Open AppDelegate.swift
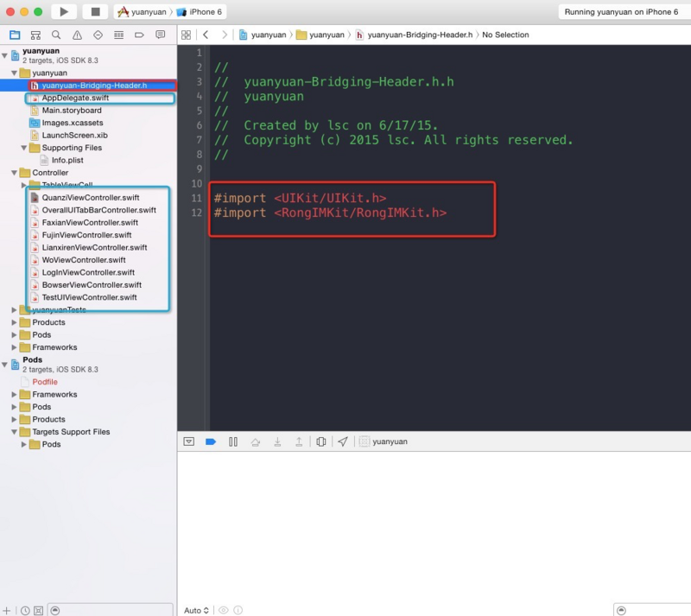 tap(88, 98)
